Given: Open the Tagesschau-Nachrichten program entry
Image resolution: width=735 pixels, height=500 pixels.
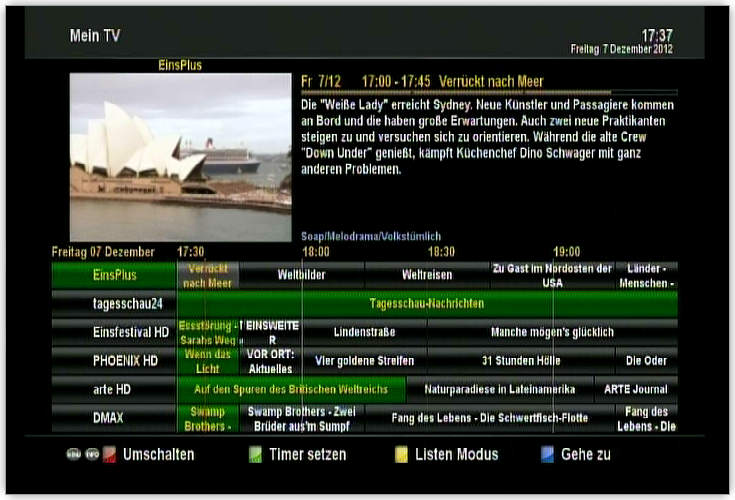Looking at the screenshot, I should tap(427, 304).
